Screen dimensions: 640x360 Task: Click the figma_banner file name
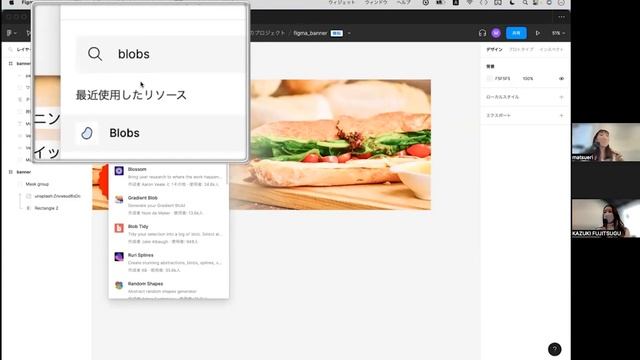310,33
